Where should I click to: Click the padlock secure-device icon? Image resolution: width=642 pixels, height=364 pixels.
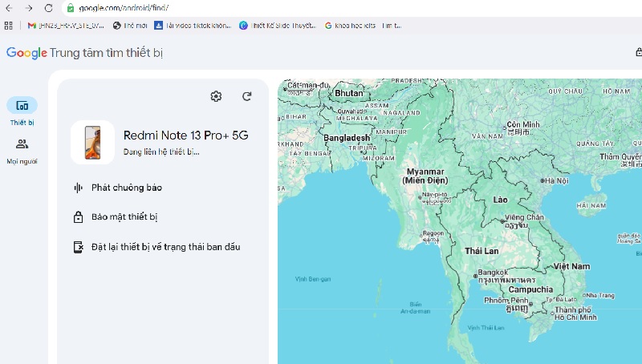click(x=78, y=217)
